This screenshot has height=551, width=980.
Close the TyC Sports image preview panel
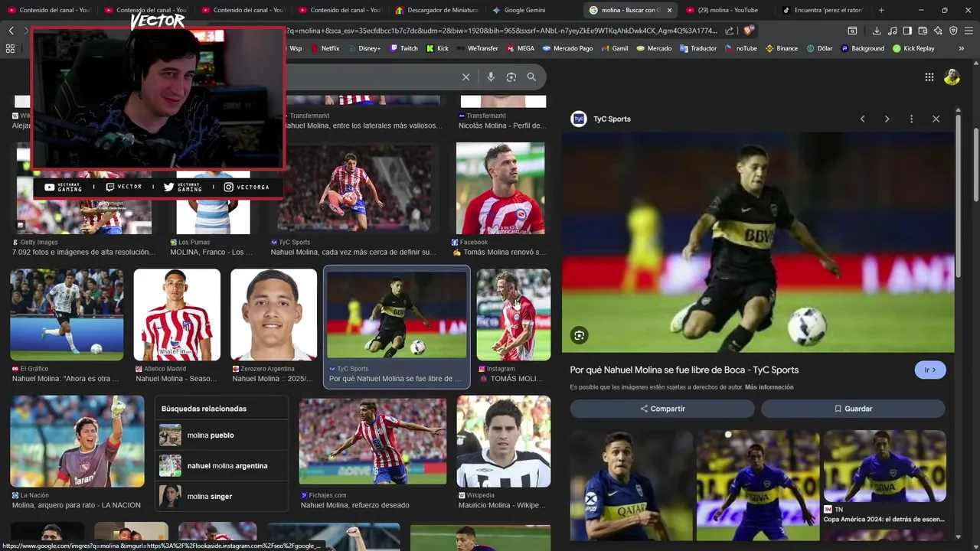pos(936,119)
